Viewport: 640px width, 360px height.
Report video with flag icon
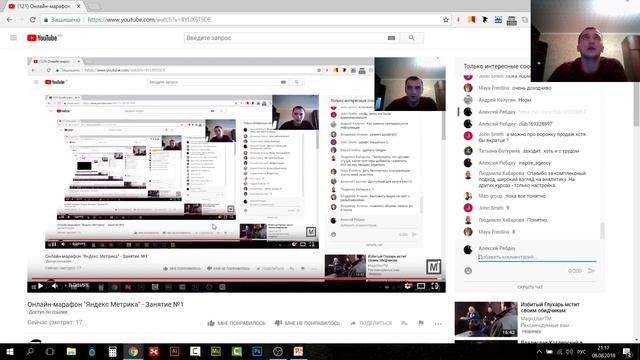(421, 323)
